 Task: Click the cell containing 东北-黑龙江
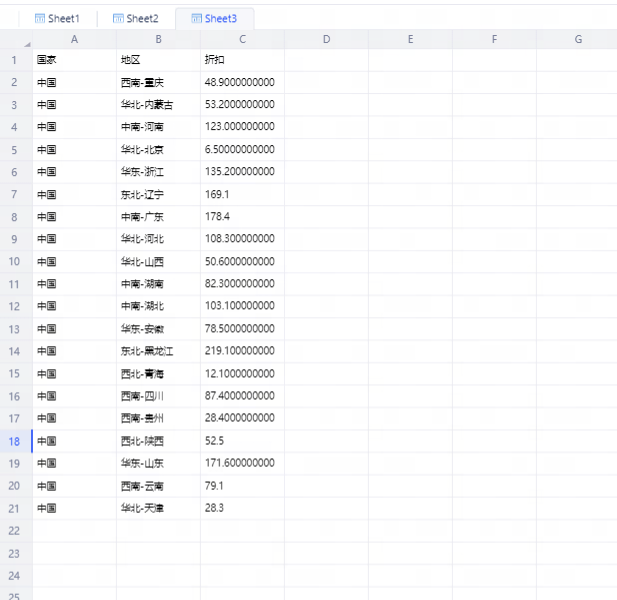(x=158, y=351)
